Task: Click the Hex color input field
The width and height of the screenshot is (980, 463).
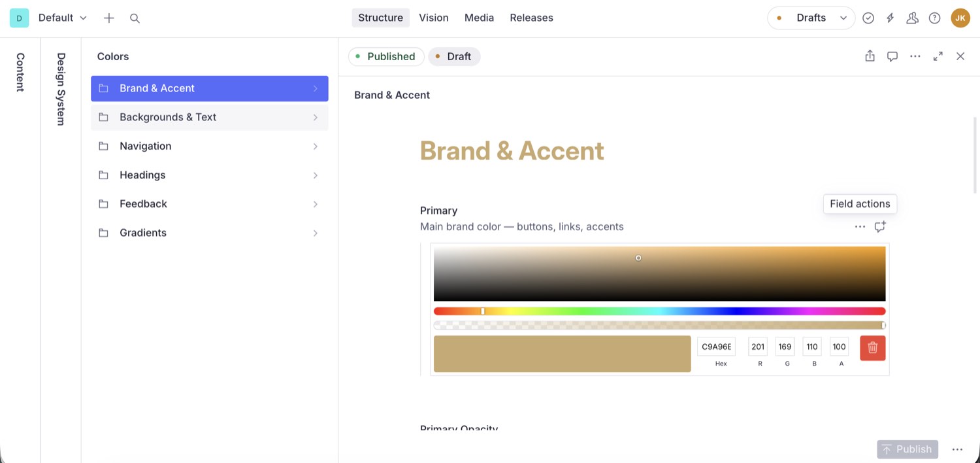Action: pos(716,347)
